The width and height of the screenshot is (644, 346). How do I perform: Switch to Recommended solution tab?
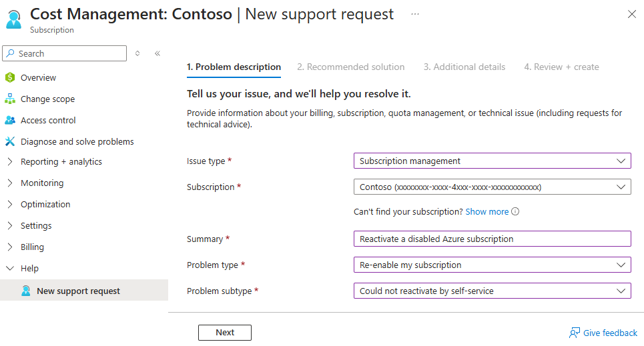(x=351, y=67)
